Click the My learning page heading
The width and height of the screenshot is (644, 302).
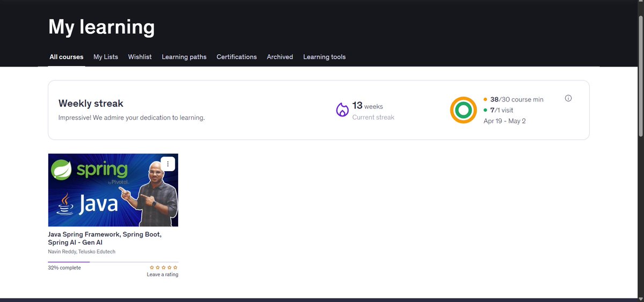click(101, 27)
